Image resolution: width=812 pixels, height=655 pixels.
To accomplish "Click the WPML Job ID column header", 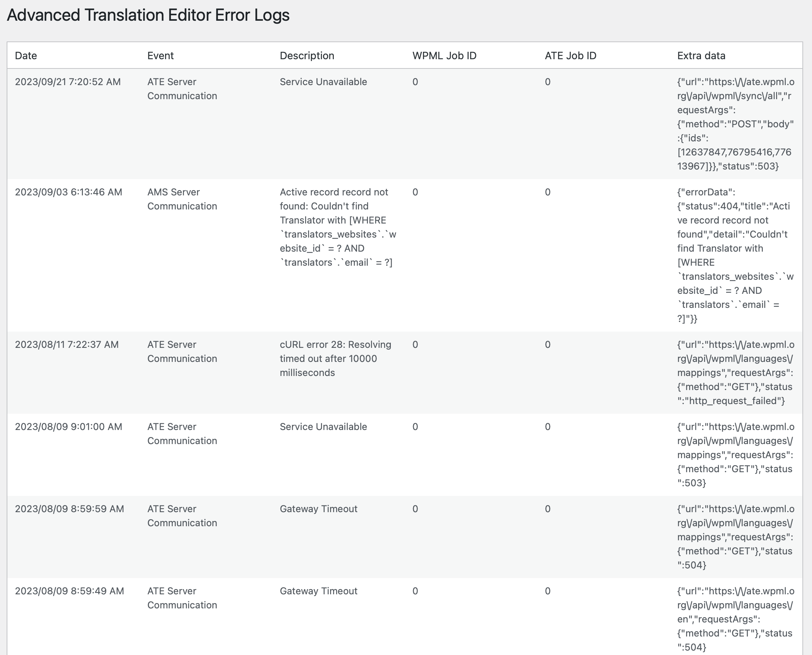I will click(x=444, y=56).
